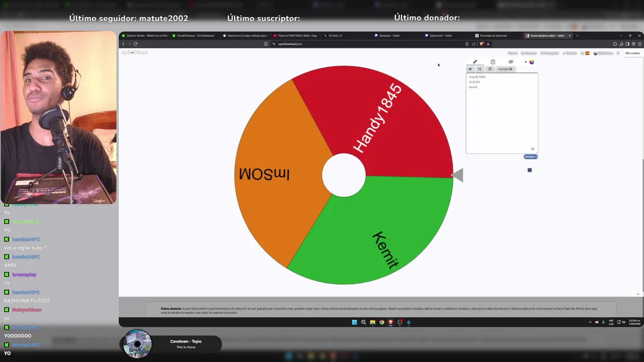Toggle the browser sidebar panel
This screenshot has width=644, height=362.
click(x=627, y=44)
